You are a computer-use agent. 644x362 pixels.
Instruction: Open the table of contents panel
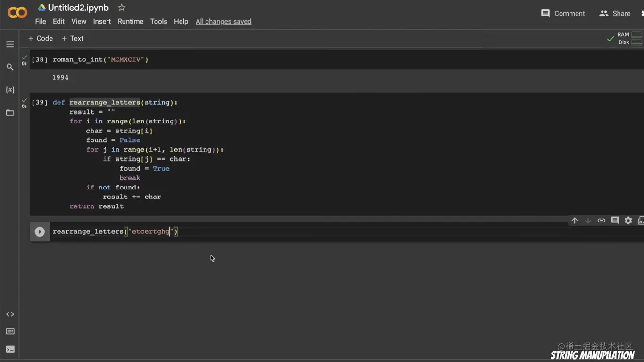[x=10, y=44]
